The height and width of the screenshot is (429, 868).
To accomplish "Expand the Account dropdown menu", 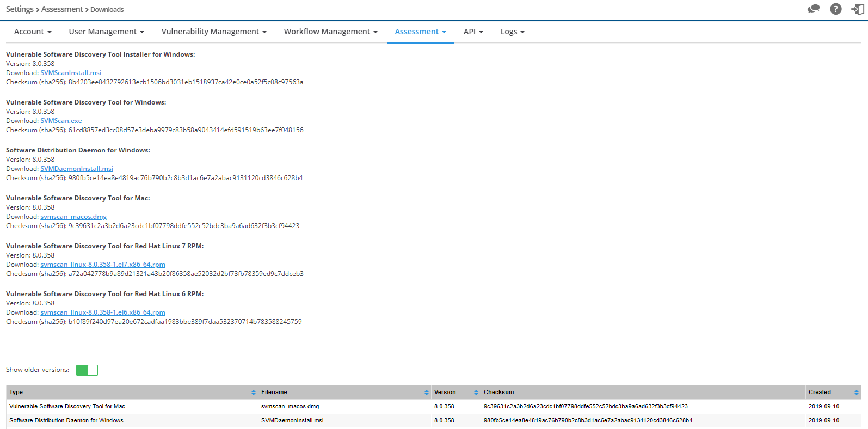I will tap(33, 32).
